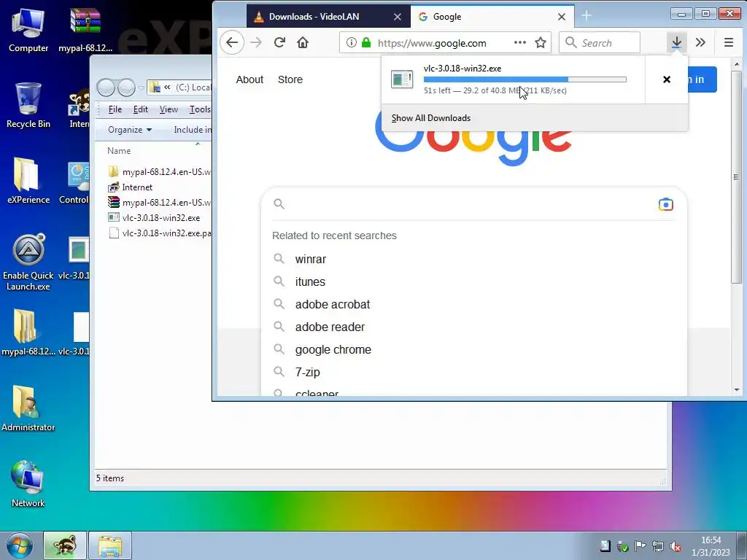Select the Computer desktop icon

[x=28, y=31]
